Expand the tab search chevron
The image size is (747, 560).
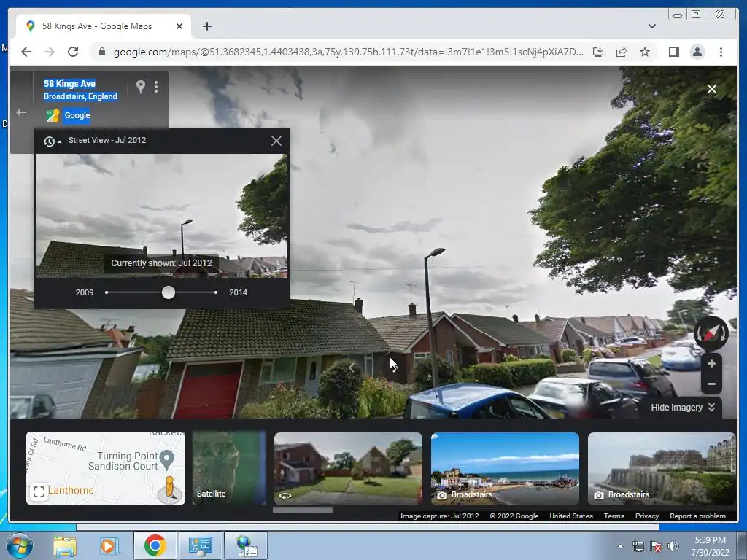[651, 26]
